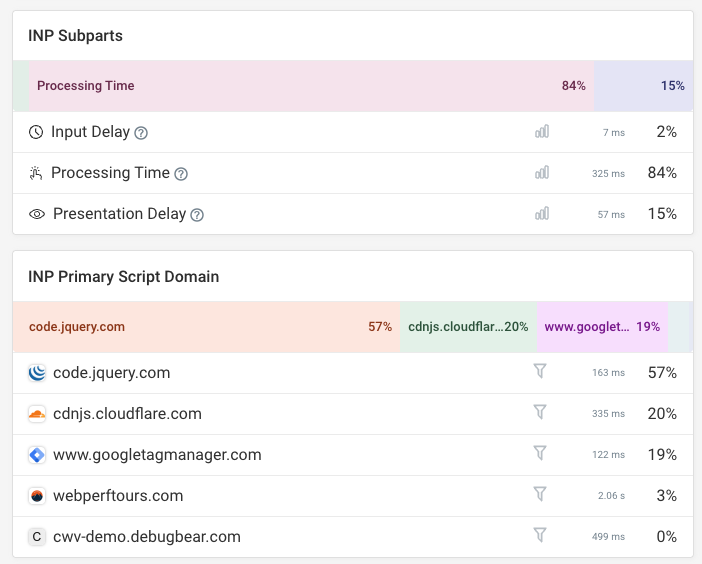Click the webperftours.com favicon

(37, 496)
